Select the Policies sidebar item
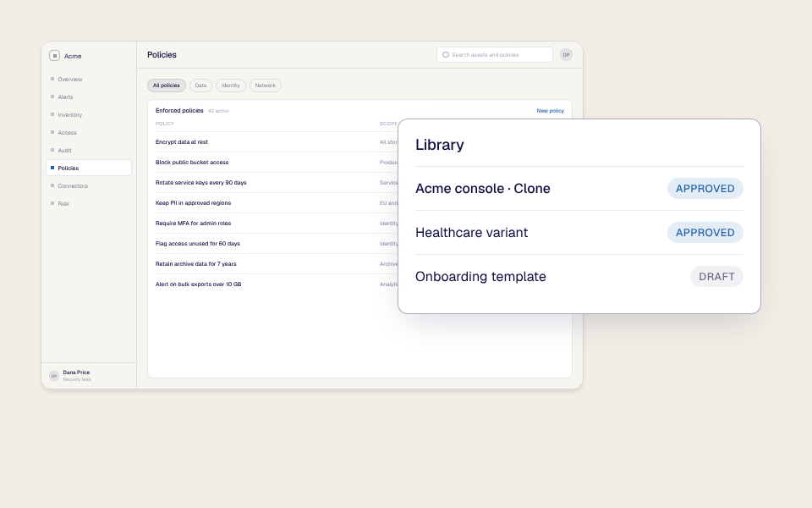Screen dimensions: 812x508 point(89,168)
